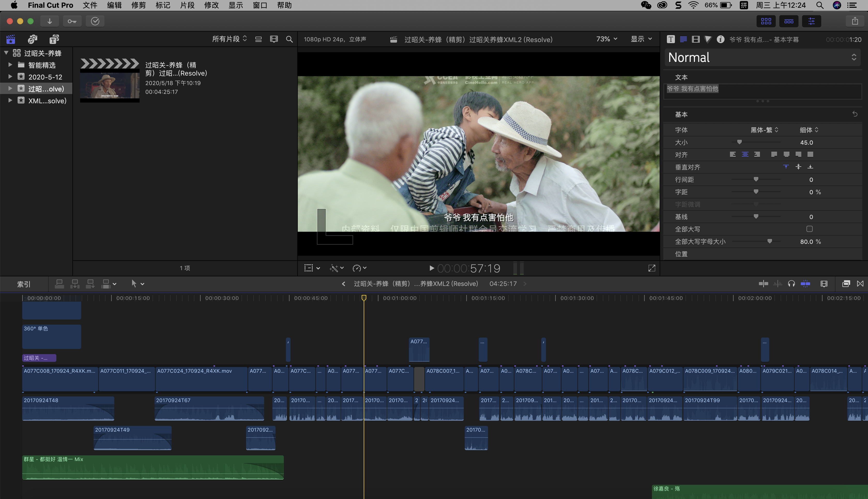
Task: Expand the 2020-5-12 event
Action: tap(10, 76)
